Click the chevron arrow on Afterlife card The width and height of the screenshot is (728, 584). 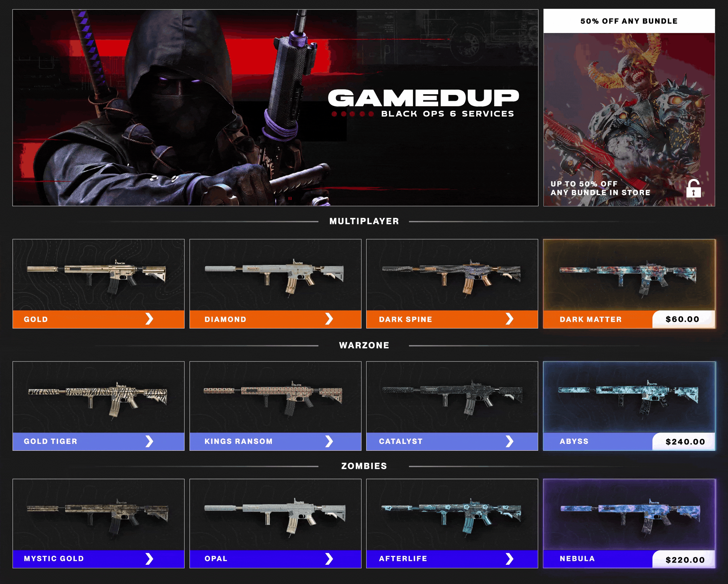pos(510,559)
